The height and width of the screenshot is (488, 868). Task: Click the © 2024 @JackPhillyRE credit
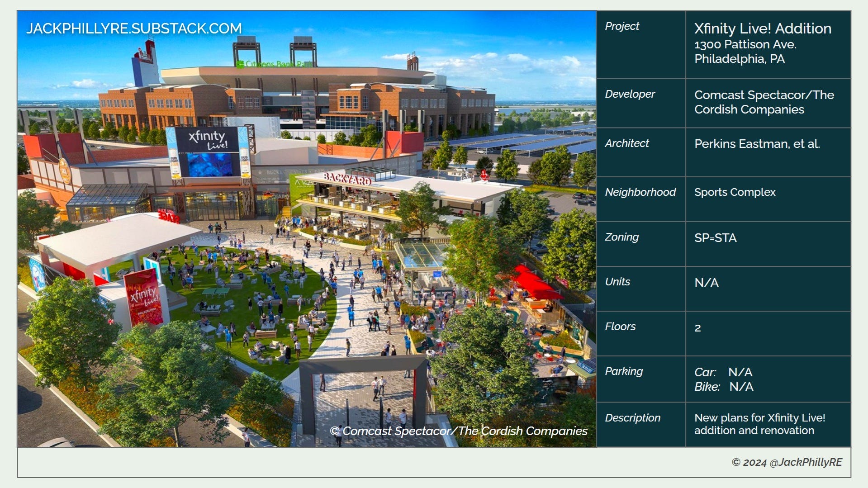[x=787, y=462]
